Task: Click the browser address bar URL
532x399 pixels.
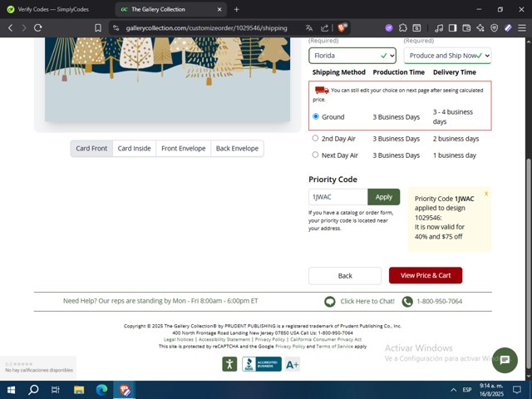Action: [206, 27]
